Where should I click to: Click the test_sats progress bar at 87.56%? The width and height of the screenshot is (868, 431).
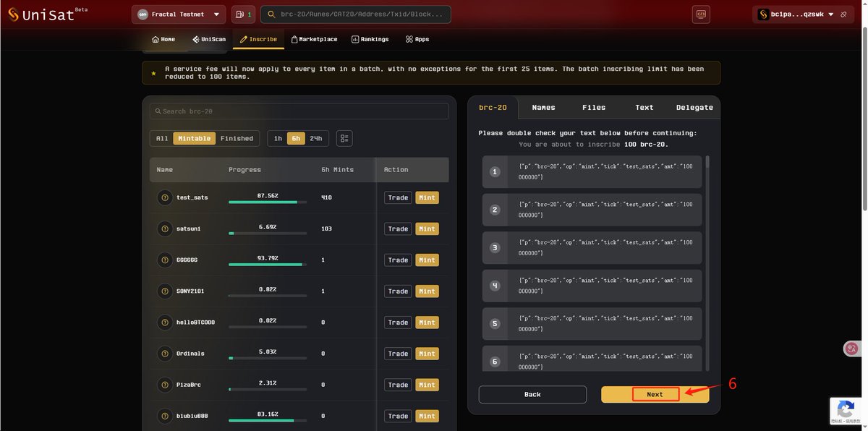(268, 202)
